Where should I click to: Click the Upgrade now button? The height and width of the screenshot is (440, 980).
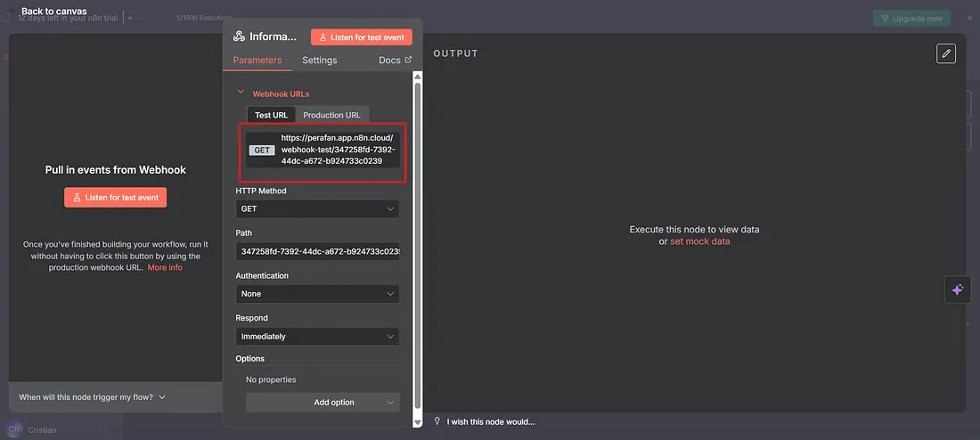pos(911,18)
